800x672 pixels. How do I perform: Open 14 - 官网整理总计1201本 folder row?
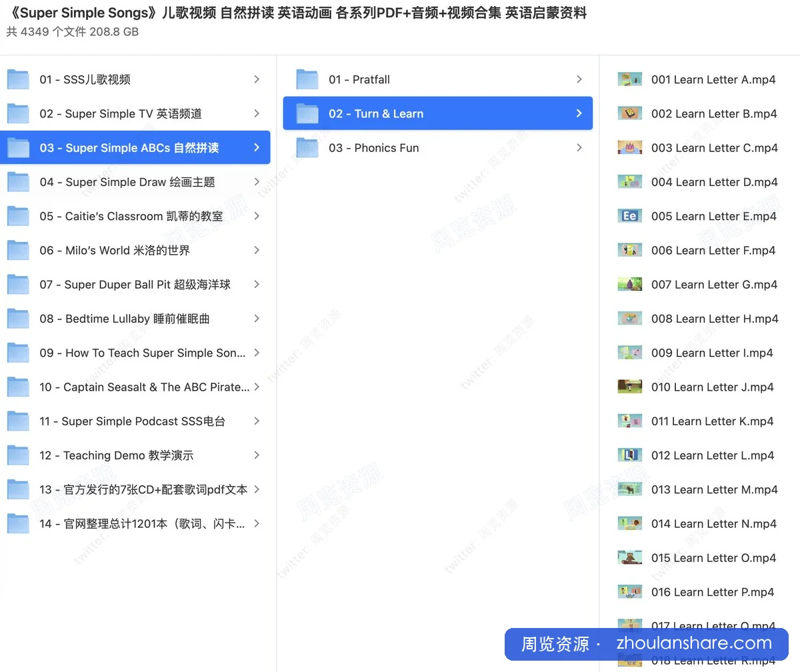click(x=135, y=523)
